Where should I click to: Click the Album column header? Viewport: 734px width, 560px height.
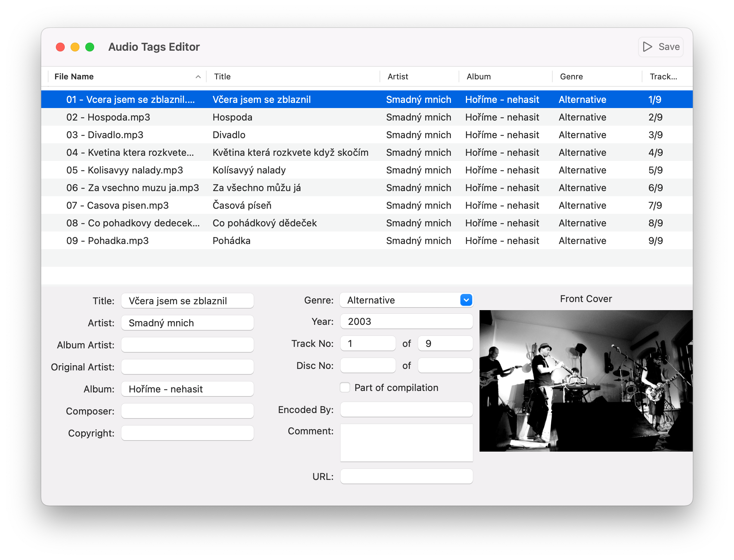pos(478,76)
